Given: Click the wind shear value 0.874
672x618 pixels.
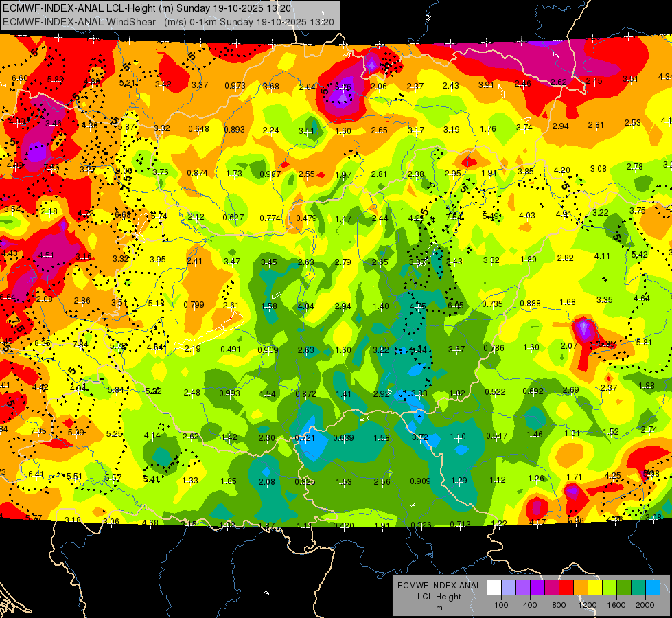Looking at the screenshot, I should 197,173.
